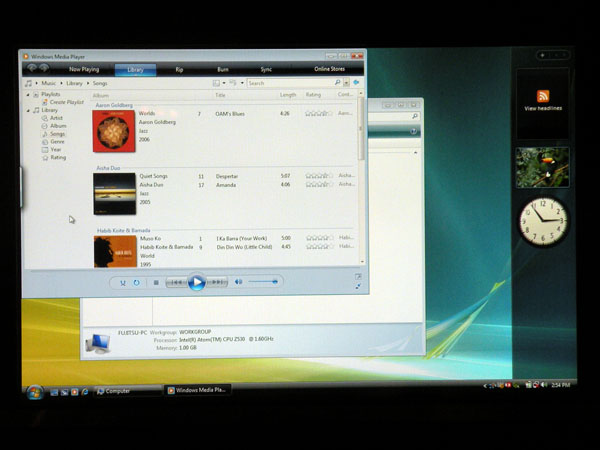The height and width of the screenshot is (450, 600).
Task: Sort by the Album column header
Action: pyautogui.click(x=101, y=95)
